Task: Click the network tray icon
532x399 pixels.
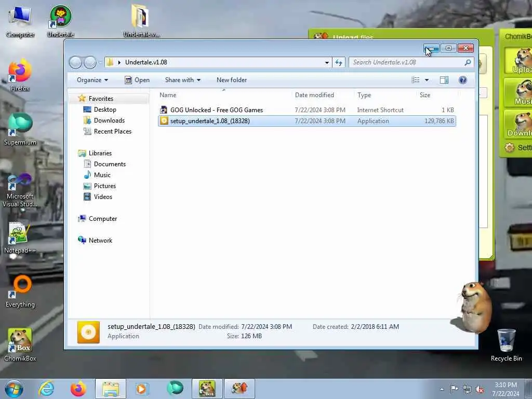Action: (467, 389)
